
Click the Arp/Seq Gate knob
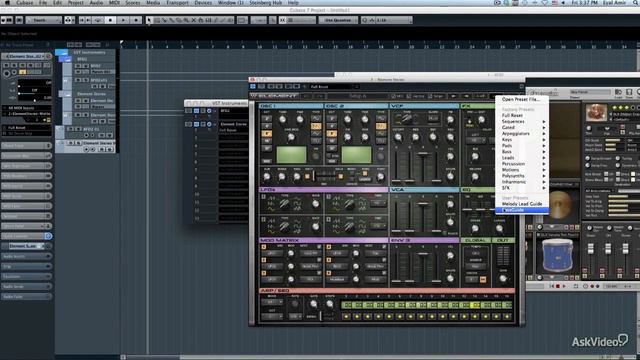(313, 304)
